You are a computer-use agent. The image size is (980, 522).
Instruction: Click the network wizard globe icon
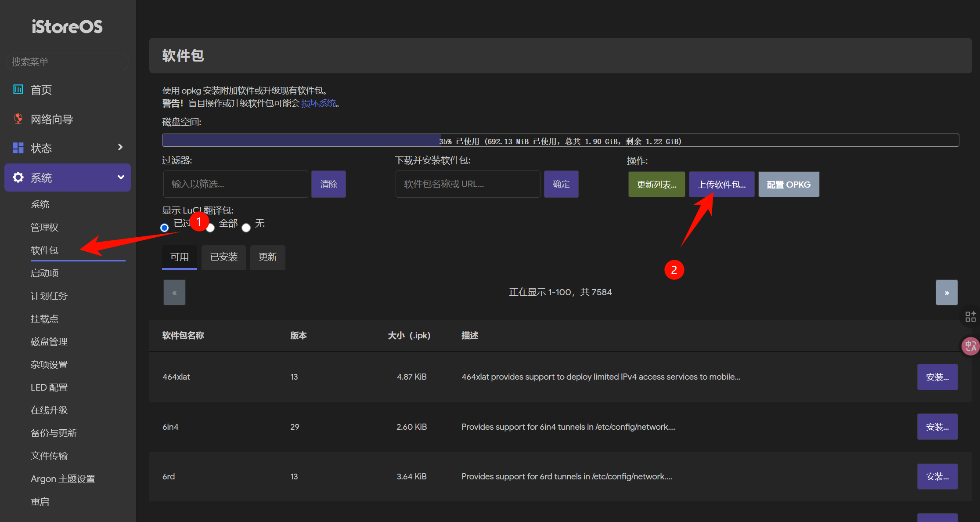point(18,119)
